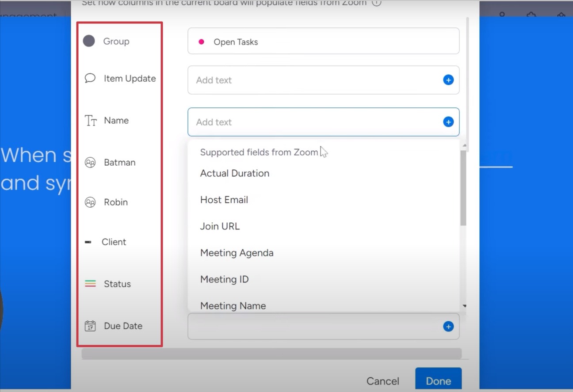Click the Robin people column icon

(x=90, y=202)
